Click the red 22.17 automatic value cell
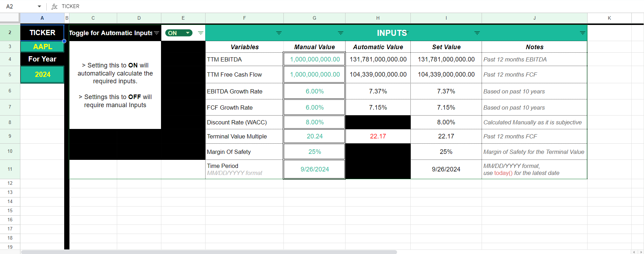The width and height of the screenshot is (644, 254). pyautogui.click(x=378, y=136)
